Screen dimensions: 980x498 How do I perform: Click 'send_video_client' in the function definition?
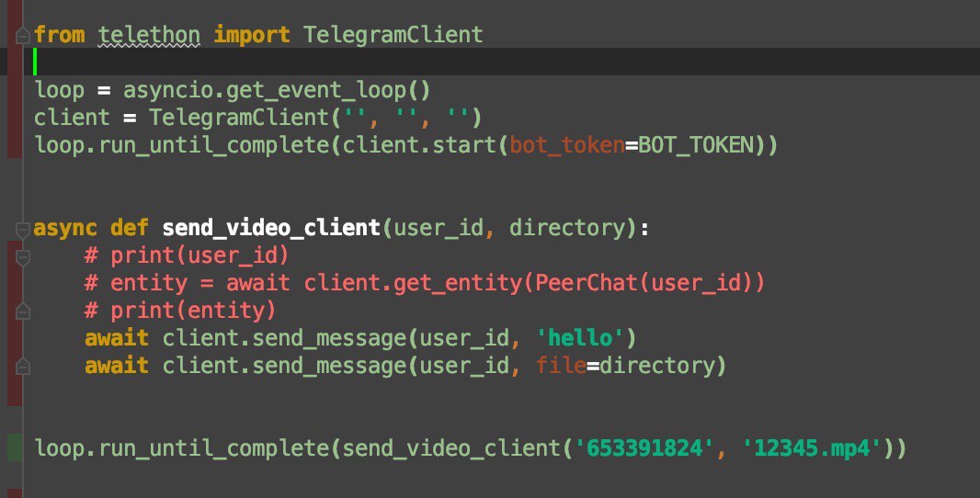tap(271, 228)
